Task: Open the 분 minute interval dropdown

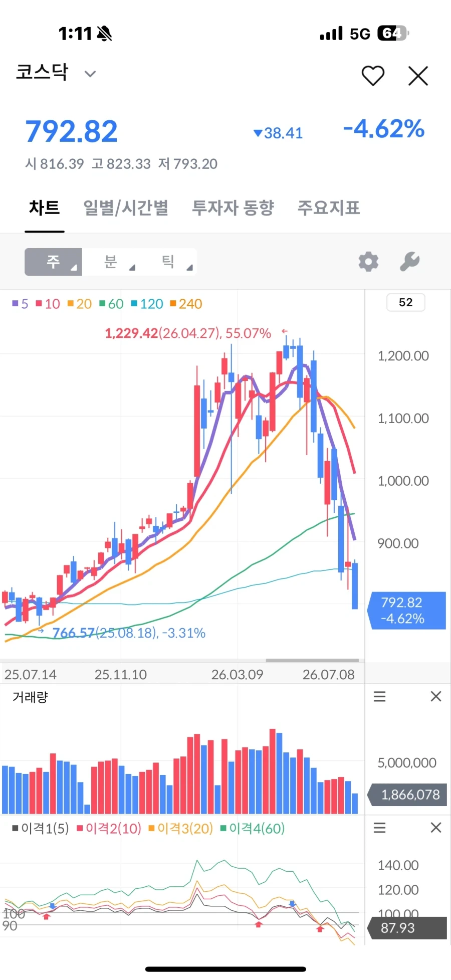Action: (x=118, y=262)
